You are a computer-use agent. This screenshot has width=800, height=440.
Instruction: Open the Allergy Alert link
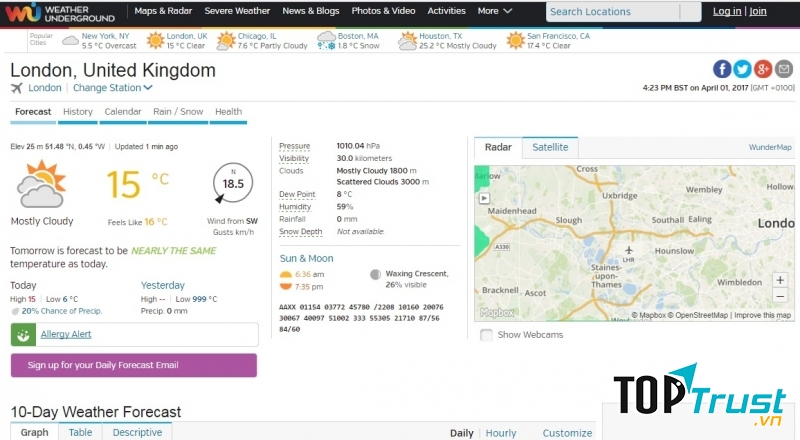tap(66, 334)
